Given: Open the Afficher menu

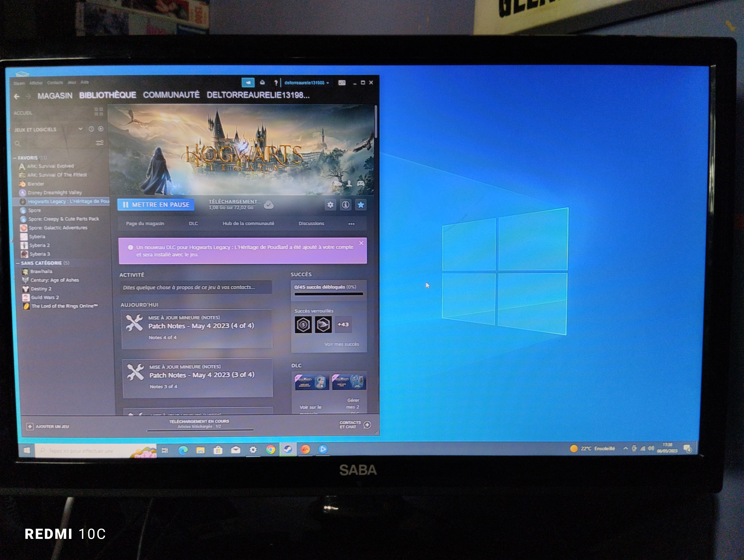Looking at the screenshot, I should coord(36,83).
